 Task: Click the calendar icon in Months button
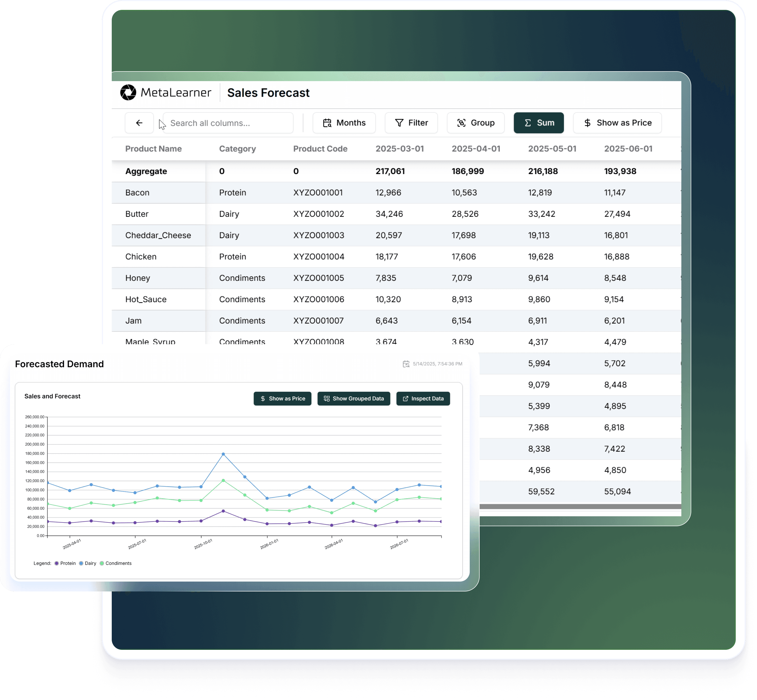(327, 123)
